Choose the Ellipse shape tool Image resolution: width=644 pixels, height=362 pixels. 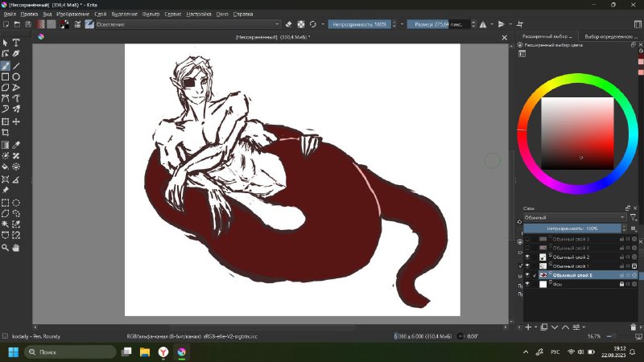pos(16,76)
